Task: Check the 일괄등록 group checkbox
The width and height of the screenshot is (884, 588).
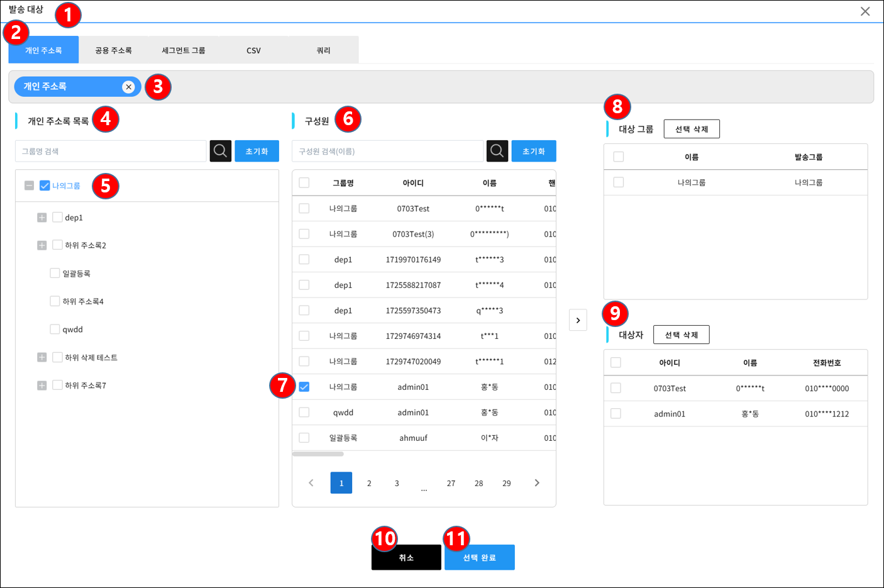Action: point(55,273)
